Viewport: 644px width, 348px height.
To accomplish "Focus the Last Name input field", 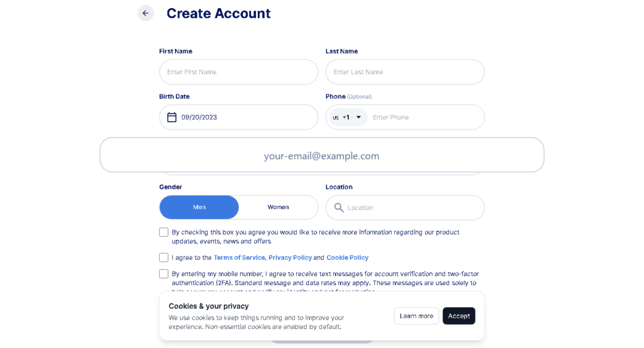I will pos(405,72).
